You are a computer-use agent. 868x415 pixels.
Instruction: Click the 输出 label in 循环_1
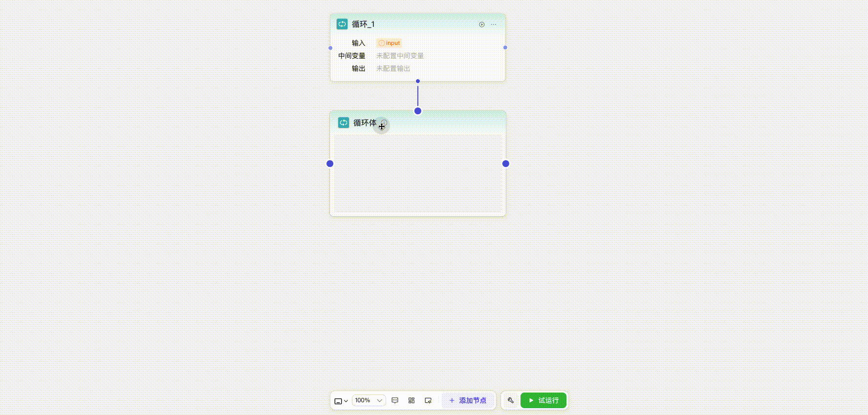358,68
